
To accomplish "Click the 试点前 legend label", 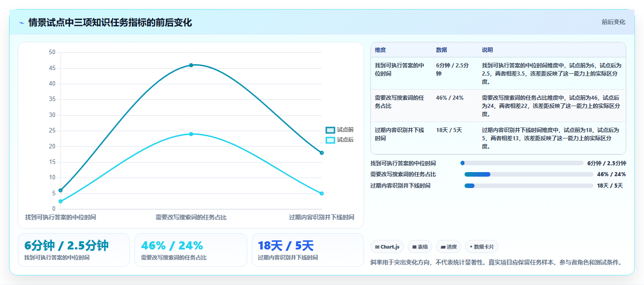I will (345, 130).
